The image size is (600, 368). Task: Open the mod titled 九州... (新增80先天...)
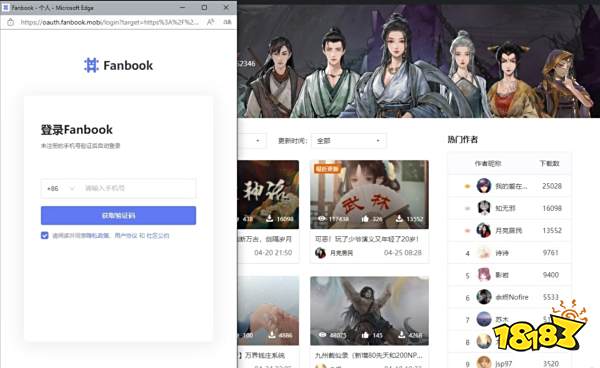coord(368,355)
